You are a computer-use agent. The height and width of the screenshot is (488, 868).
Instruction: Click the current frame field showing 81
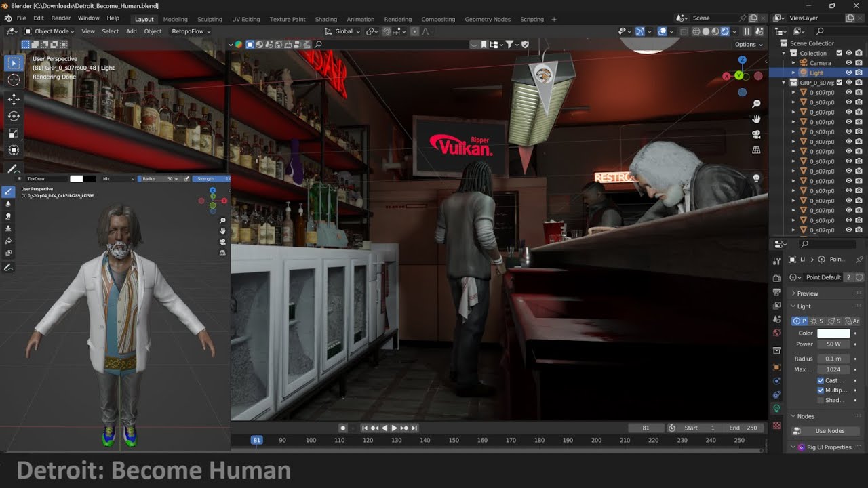[646, 428]
